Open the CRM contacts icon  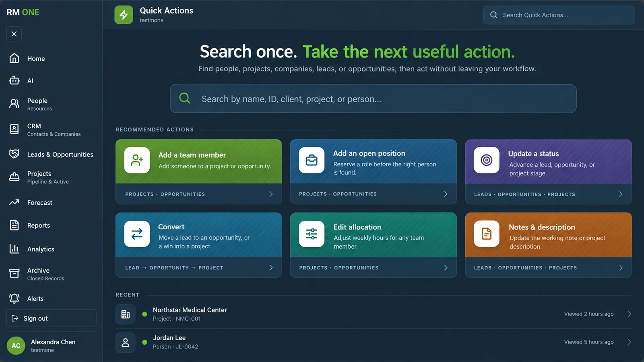[14, 129]
